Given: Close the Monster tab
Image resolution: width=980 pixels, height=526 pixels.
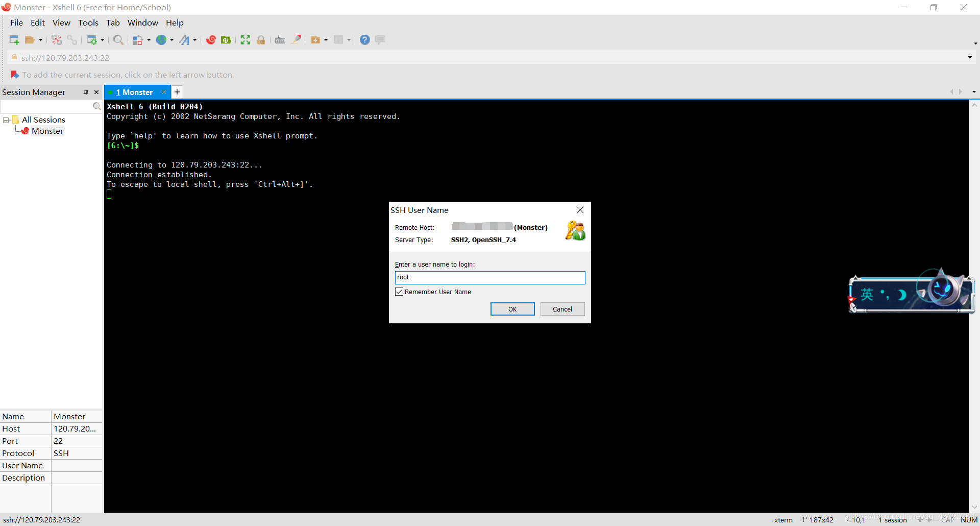Looking at the screenshot, I should pos(164,91).
